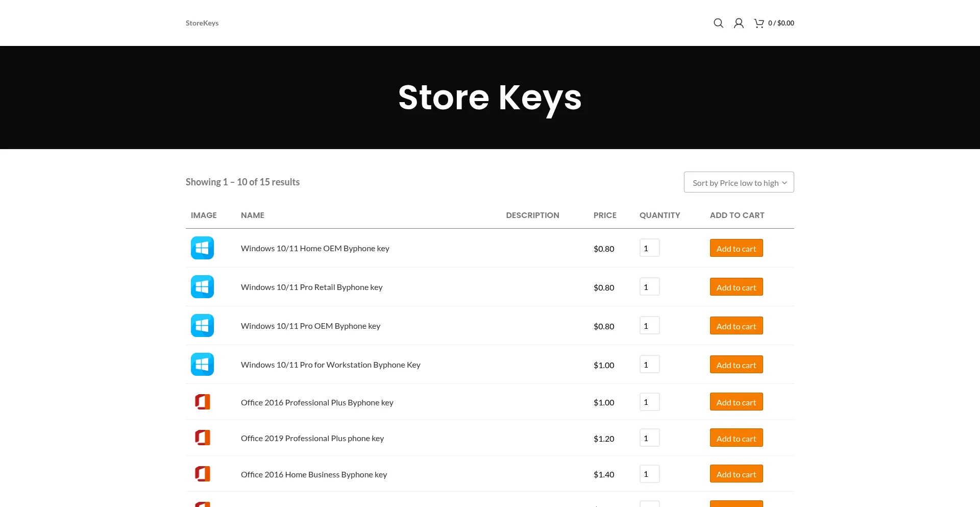Screen dimensions: 980x507
Task: Open Office 2016 Professional Plus Byphone key
Action: pyautogui.click(x=317, y=402)
